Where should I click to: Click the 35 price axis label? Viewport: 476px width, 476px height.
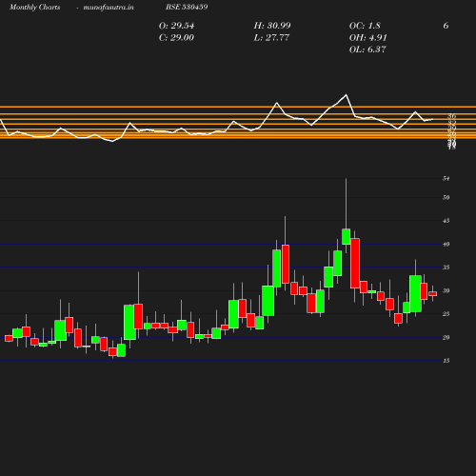click(446, 268)
